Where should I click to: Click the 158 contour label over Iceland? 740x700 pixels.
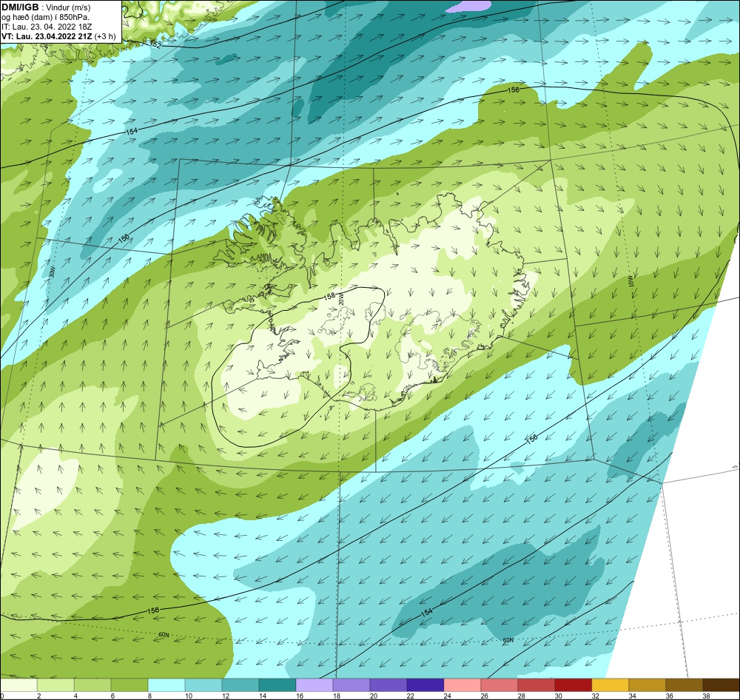[329, 297]
